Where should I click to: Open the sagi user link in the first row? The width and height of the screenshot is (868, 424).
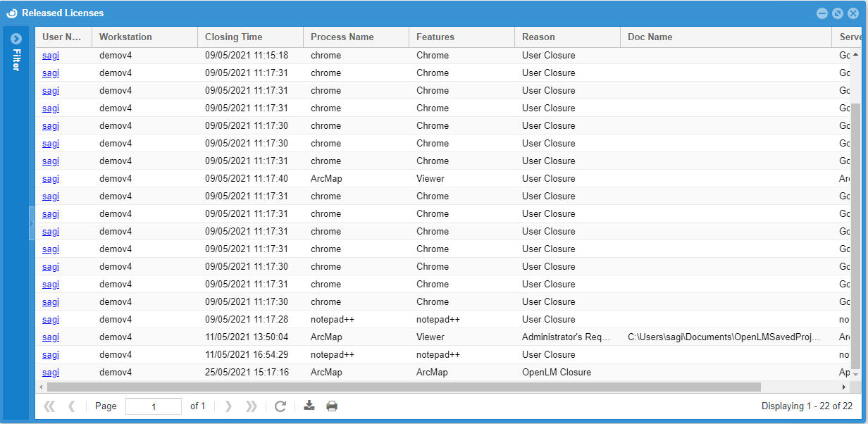pos(51,56)
